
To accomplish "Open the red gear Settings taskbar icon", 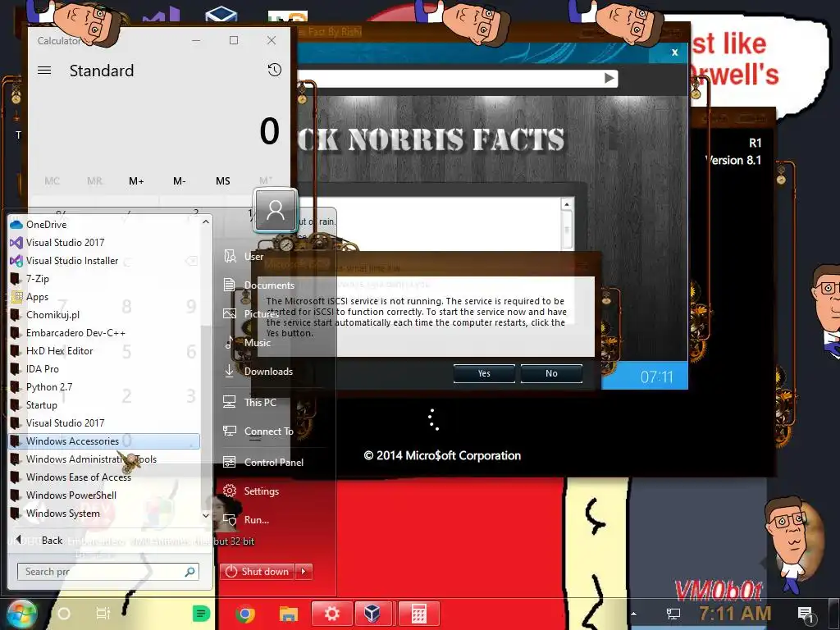I will 331,614.
